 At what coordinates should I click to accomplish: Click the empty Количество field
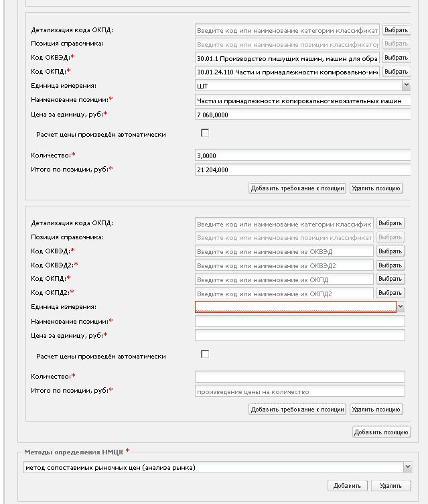point(300,377)
